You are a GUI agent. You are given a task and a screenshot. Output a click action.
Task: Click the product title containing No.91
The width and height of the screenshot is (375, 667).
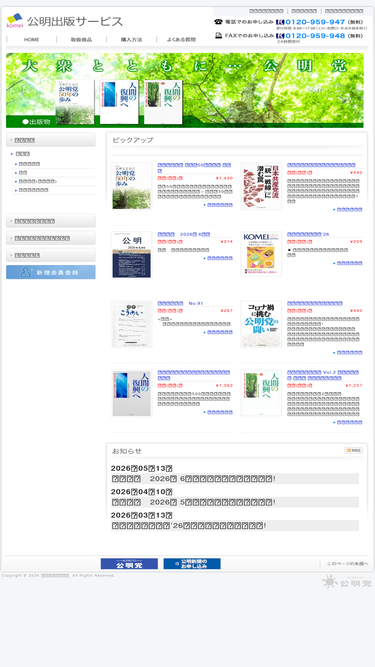point(181,304)
